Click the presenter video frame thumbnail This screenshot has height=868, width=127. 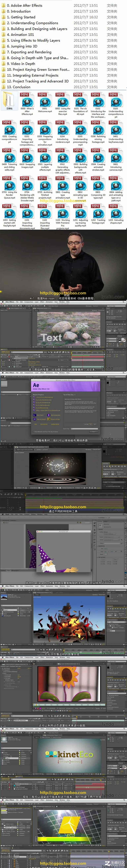coord(63,265)
